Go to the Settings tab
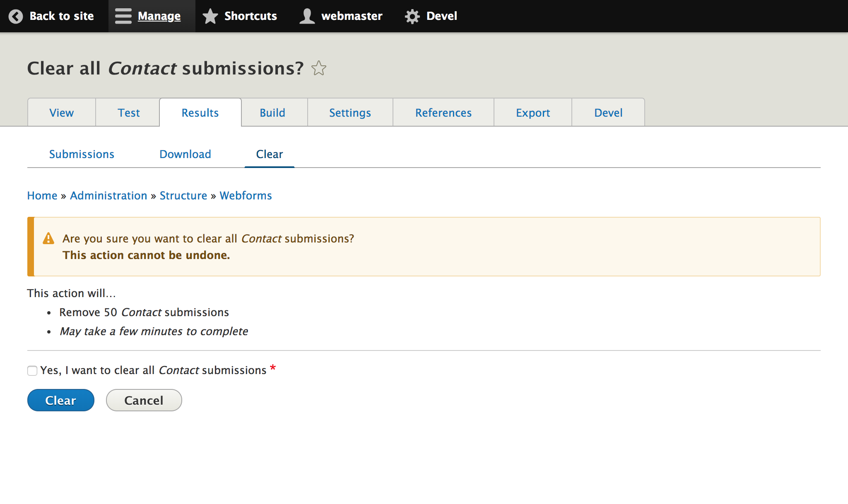 (x=350, y=113)
